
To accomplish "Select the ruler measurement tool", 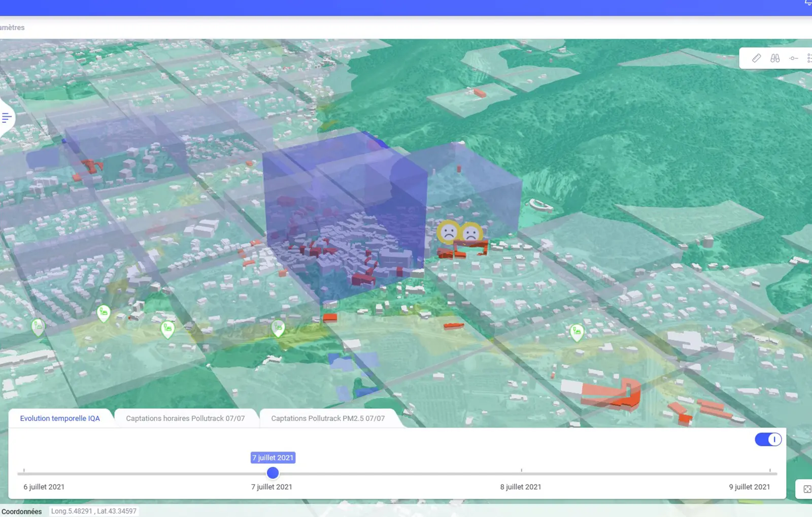I will click(x=756, y=58).
